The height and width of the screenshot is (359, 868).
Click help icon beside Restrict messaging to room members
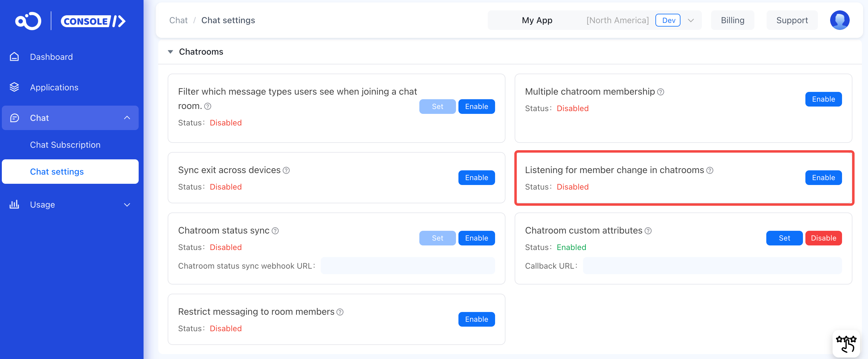coord(340,312)
